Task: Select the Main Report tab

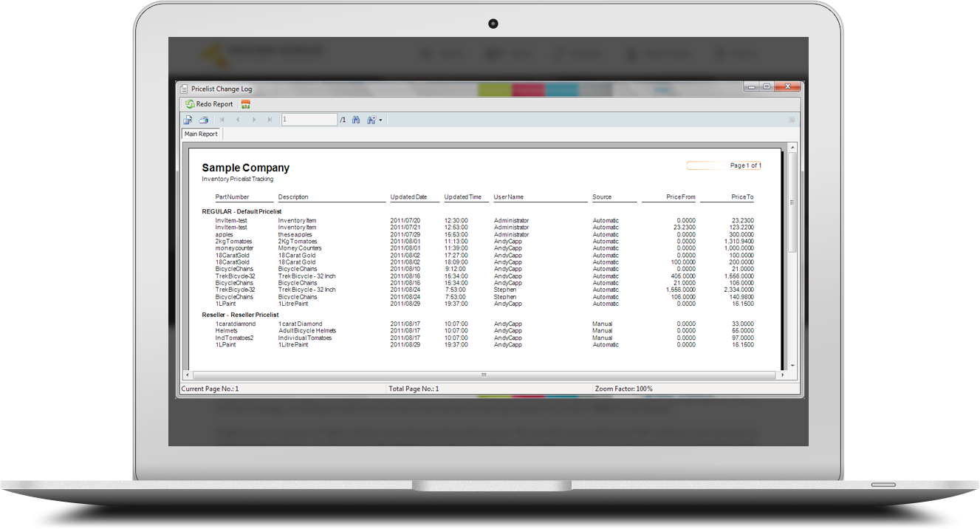Action: 201,134
